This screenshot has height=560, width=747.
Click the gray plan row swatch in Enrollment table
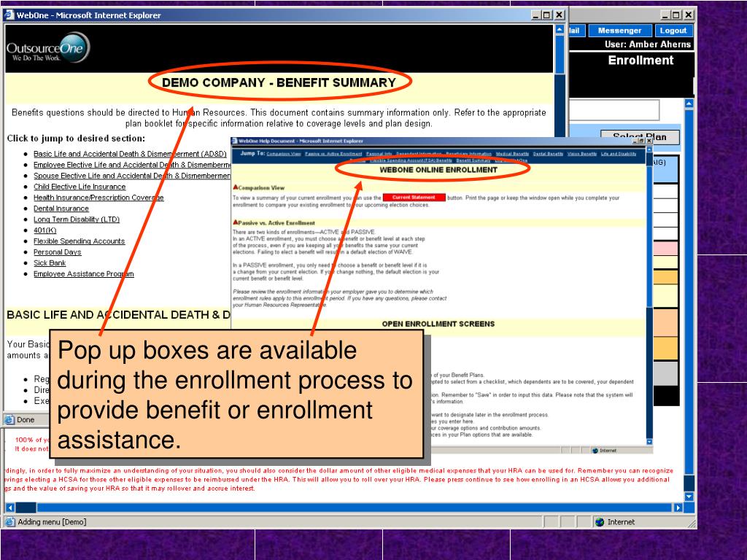(x=665, y=373)
